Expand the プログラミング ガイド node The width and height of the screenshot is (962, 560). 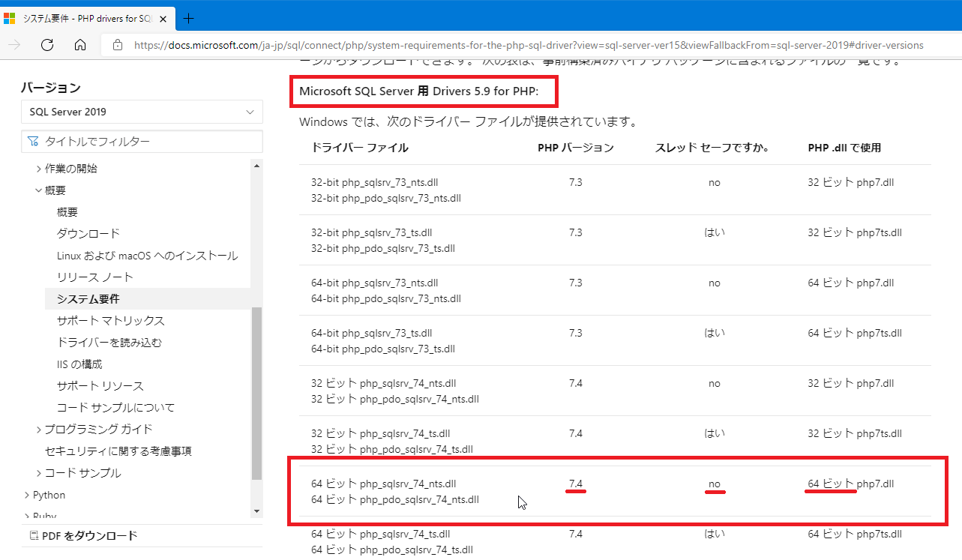pos(39,430)
